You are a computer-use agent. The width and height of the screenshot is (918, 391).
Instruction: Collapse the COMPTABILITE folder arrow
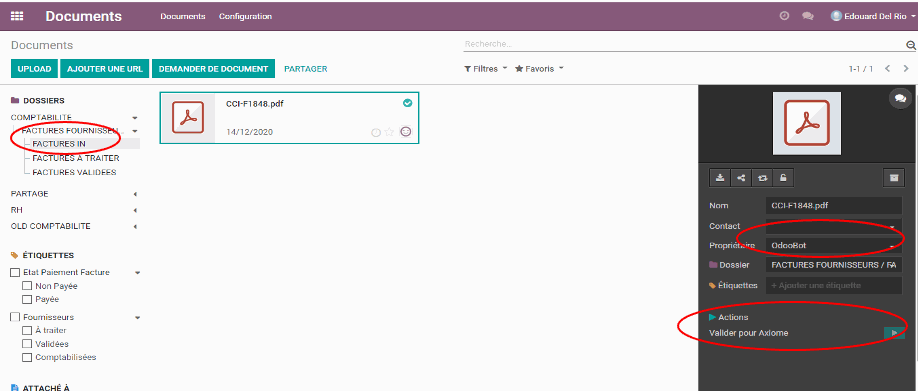pyautogui.click(x=135, y=118)
